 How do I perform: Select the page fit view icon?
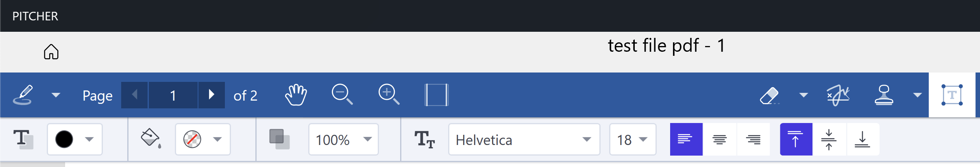(x=436, y=95)
